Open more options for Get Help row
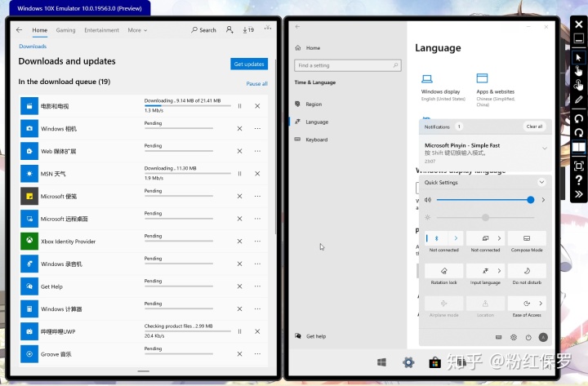 (257, 286)
